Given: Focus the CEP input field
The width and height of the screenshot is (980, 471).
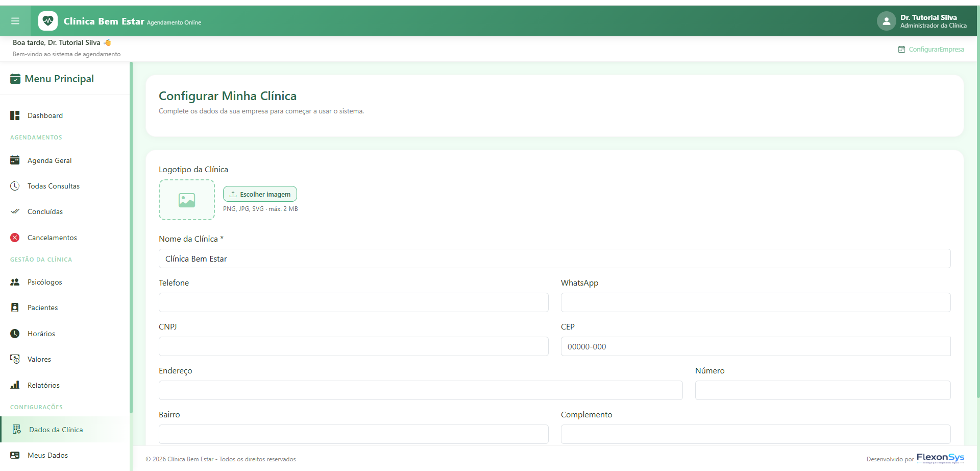Looking at the screenshot, I should point(755,346).
